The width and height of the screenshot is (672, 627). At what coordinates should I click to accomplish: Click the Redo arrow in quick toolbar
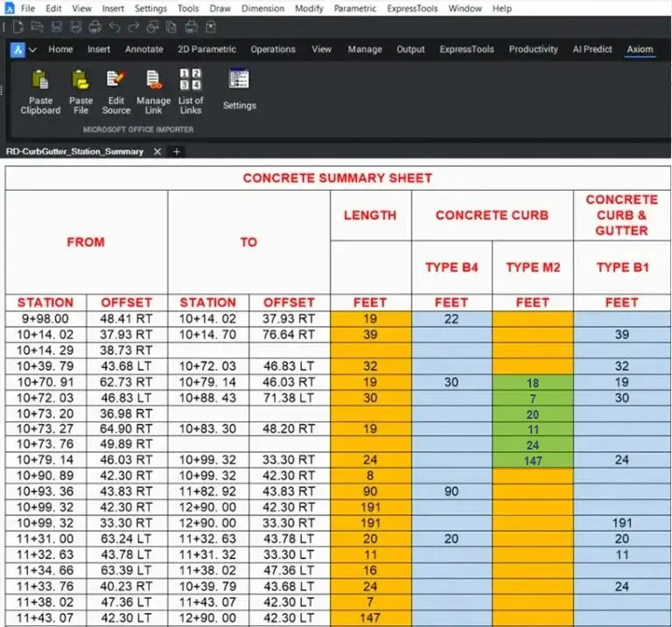coord(134,27)
